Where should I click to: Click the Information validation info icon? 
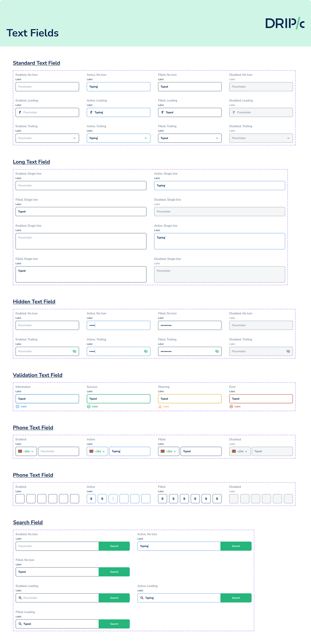click(17, 407)
